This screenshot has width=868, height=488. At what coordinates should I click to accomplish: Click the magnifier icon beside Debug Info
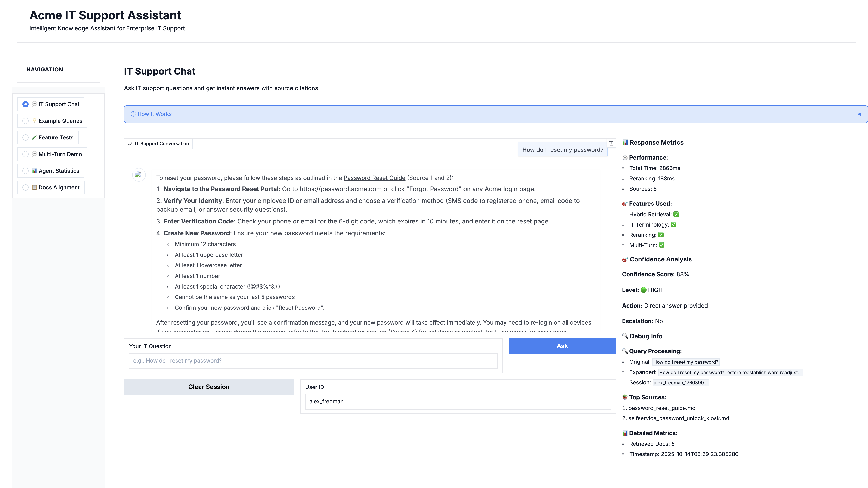[x=625, y=336]
